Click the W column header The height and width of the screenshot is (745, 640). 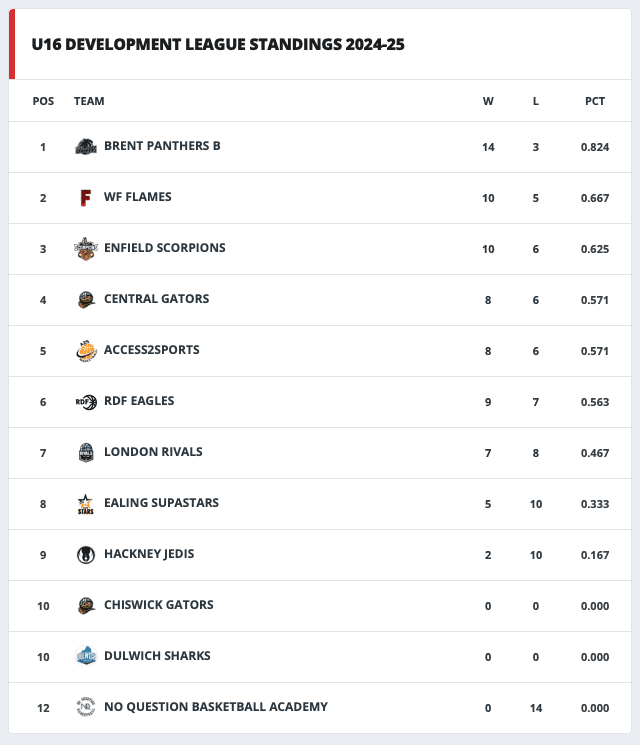(488, 101)
